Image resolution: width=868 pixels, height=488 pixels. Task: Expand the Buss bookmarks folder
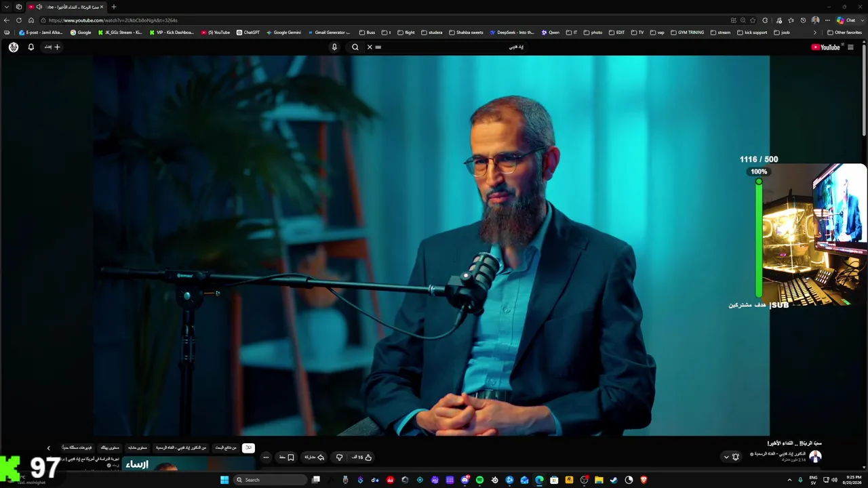(x=367, y=33)
